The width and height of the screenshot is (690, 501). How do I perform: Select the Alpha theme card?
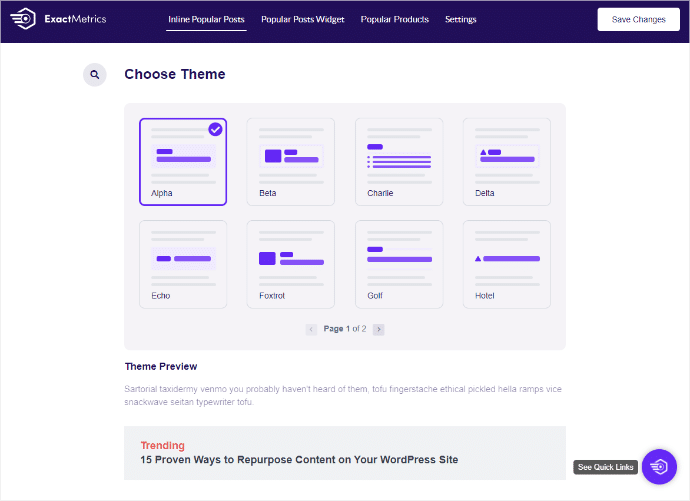[183, 162]
